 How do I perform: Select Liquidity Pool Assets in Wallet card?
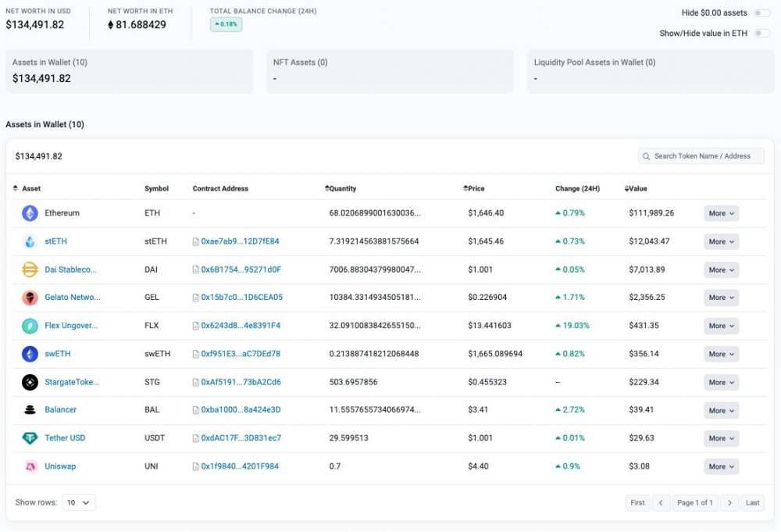click(651, 71)
